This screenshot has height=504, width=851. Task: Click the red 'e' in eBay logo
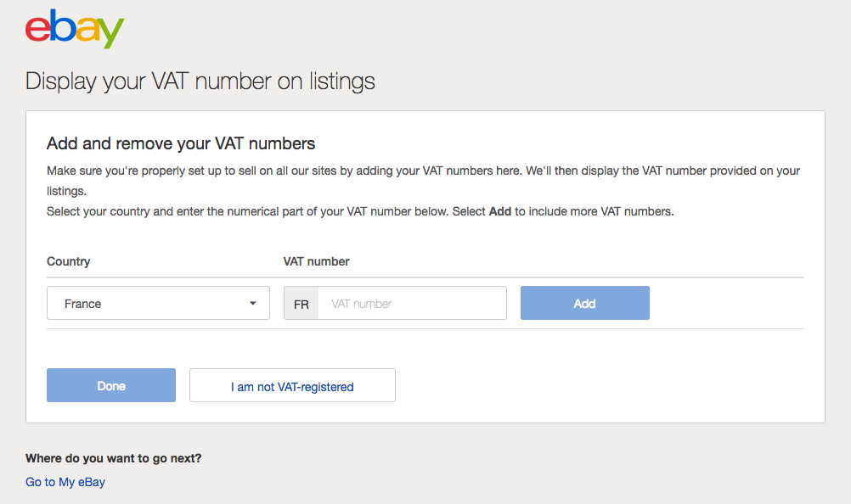coord(37,29)
